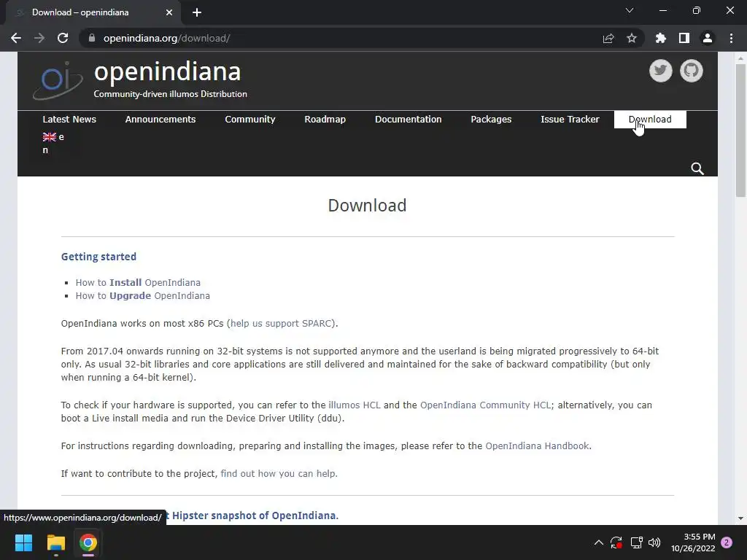The image size is (747, 560).
Task: Go forward with browser forward arrow
Action: tap(39, 38)
